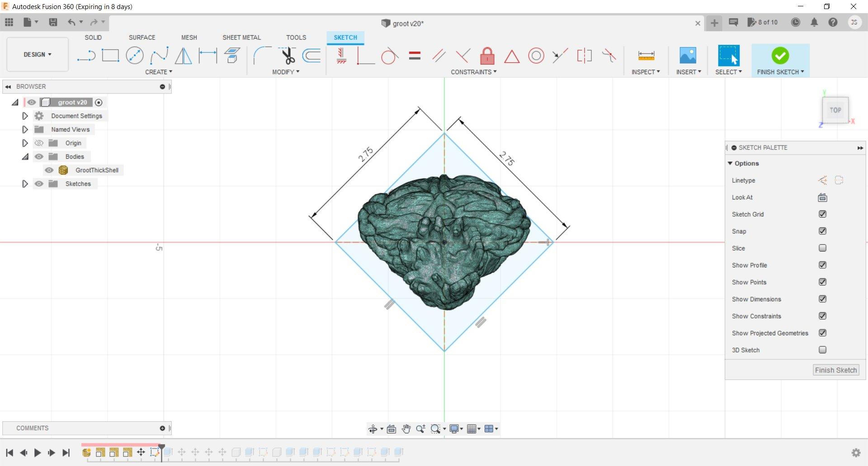The image size is (868, 466).
Task: Select the Sketch Dimension tool
Action: [x=208, y=56]
